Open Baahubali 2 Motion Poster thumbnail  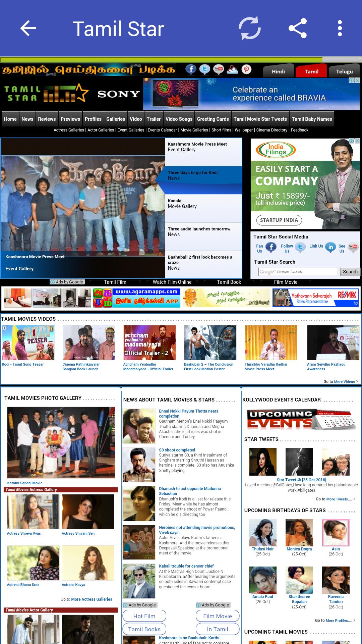[x=210, y=342]
